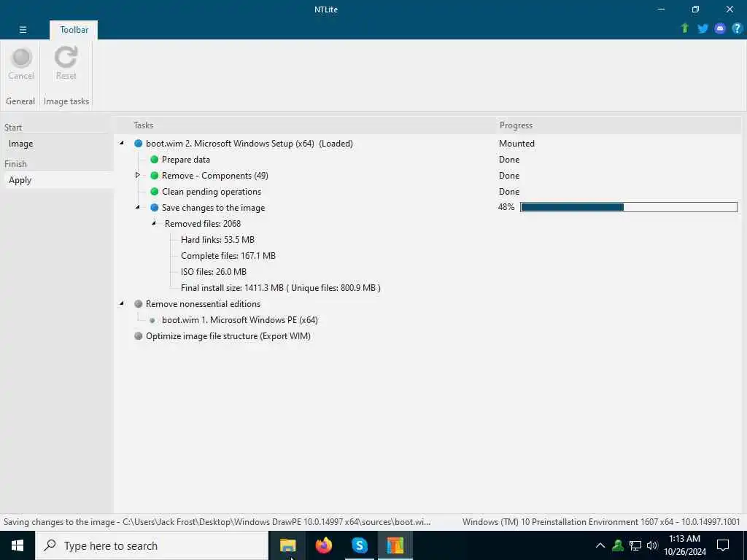Select the Hard links: 53.5 MB entry
This screenshot has height=560, width=747.
(x=217, y=239)
